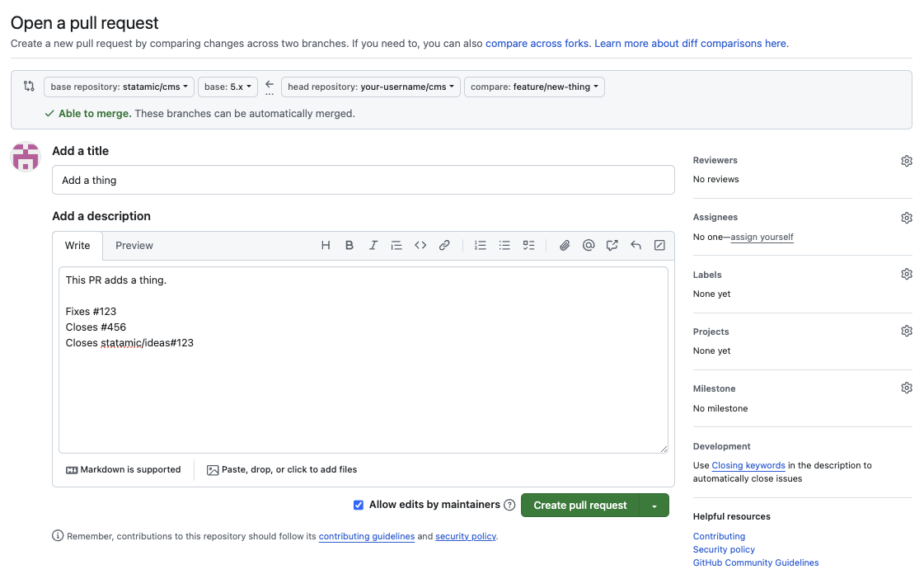Insert a code block using the code icon
The image size is (924, 574).
pyautogui.click(x=420, y=245)
